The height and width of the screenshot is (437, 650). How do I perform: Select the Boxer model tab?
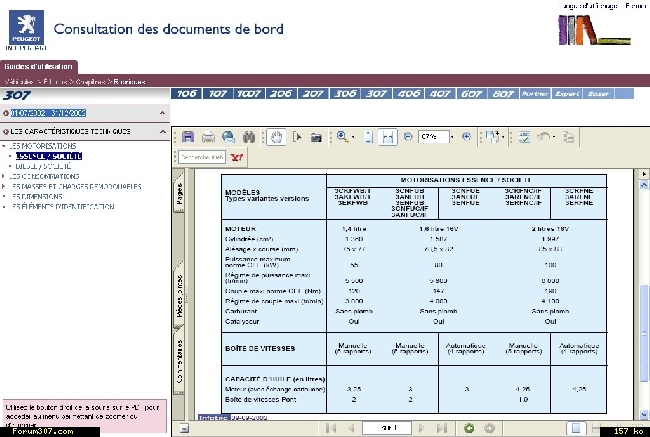[598, 94]
